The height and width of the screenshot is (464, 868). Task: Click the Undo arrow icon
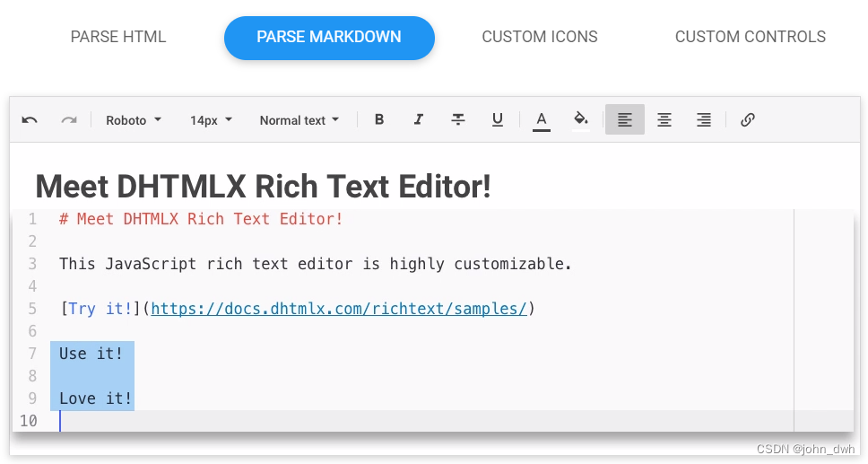tap(30, 119)
